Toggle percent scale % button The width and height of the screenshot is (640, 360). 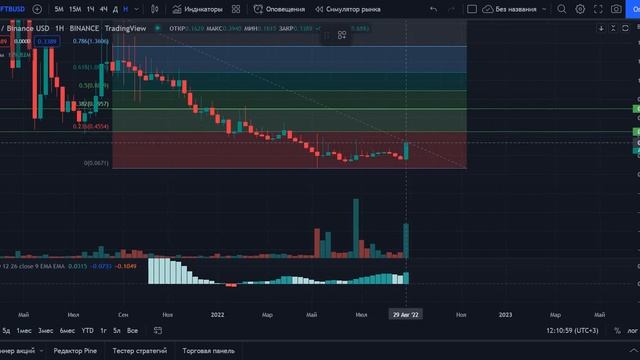pyautogui.click(x=617, y=331)
